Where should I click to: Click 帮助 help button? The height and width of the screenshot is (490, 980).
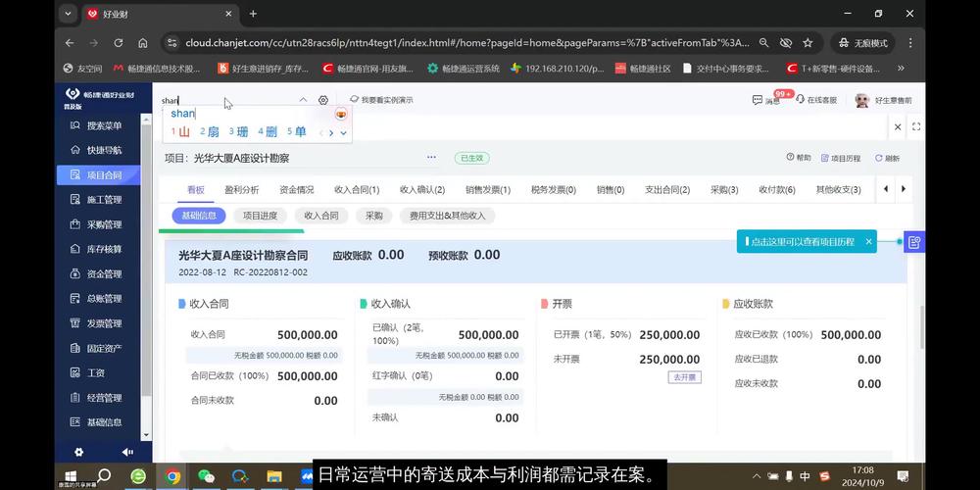799,158
